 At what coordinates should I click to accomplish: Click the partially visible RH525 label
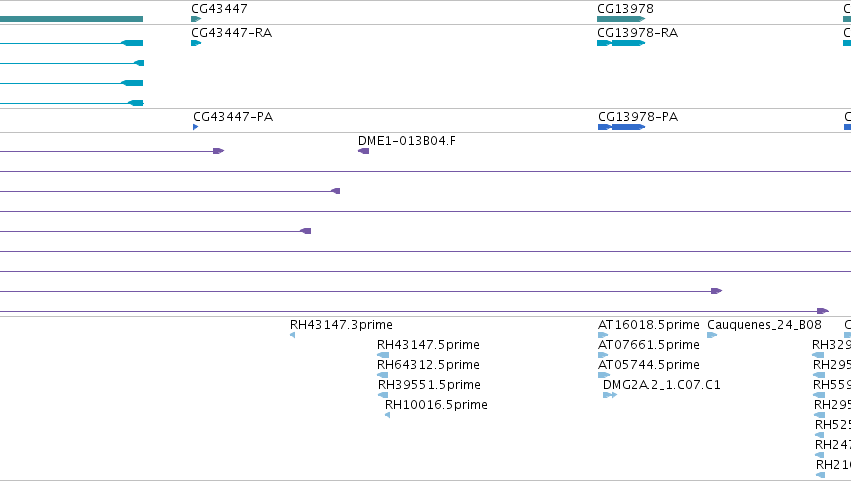[833, 425]
